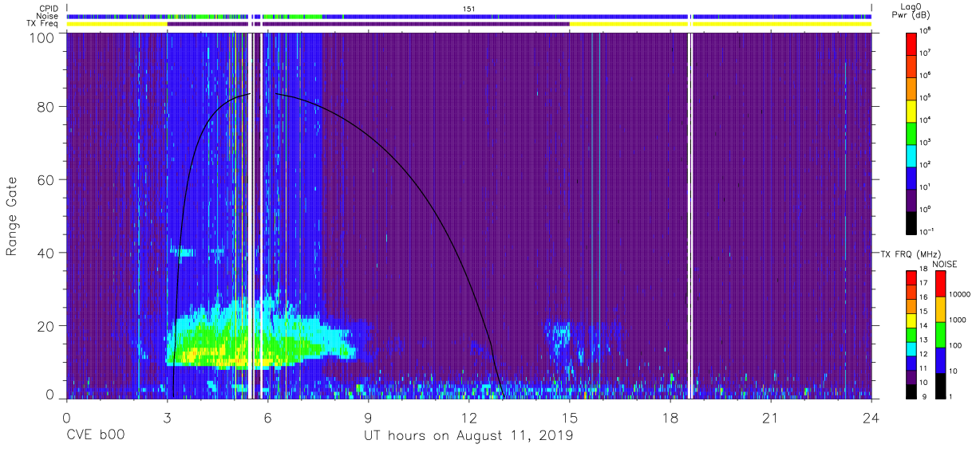Click y-axis tick label '20'

tap(46, 326)
